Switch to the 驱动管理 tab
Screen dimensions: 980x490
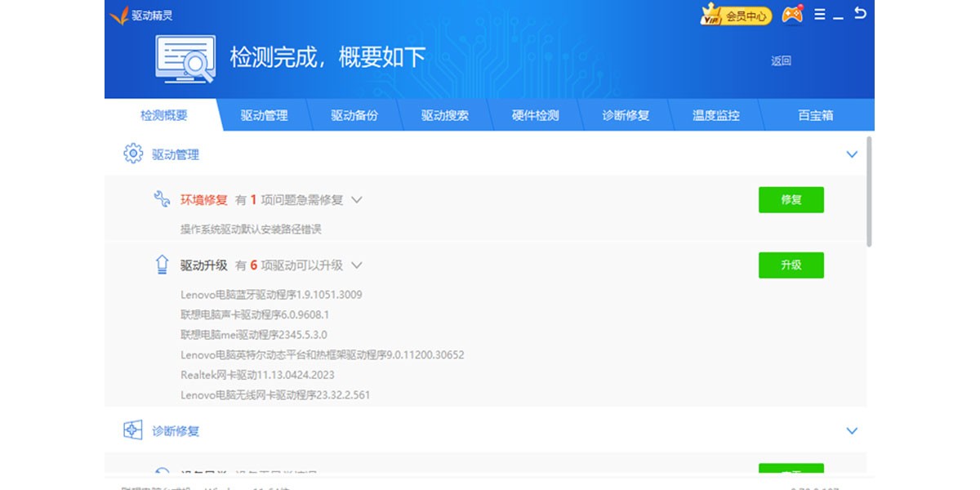[x=264, y=115]
